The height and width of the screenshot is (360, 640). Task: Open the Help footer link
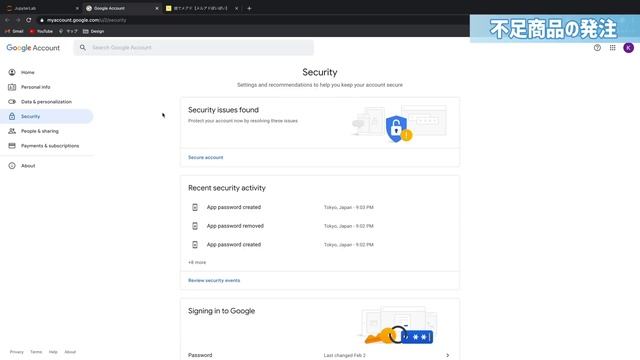tap(53, 352)
